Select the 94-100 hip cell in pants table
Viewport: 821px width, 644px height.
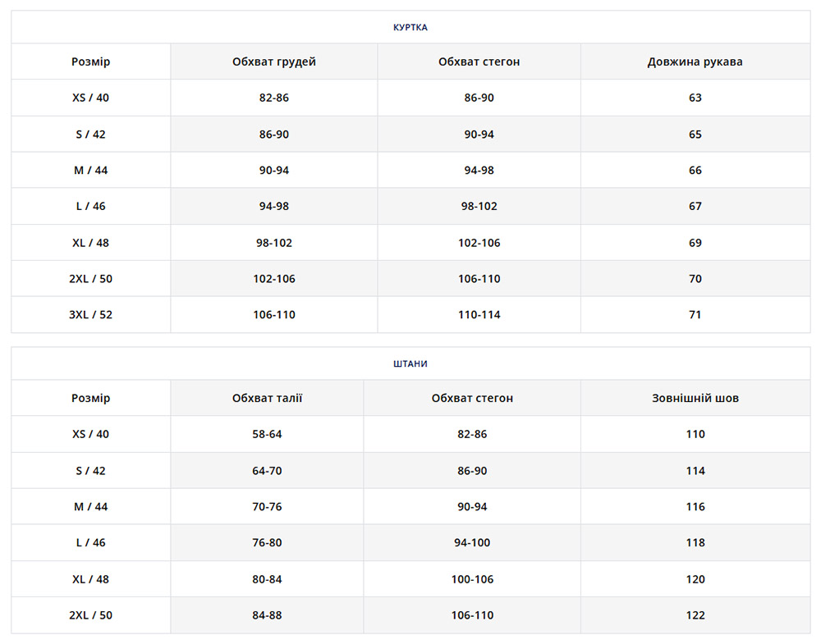pyautogui.click(x=472, y=543)
